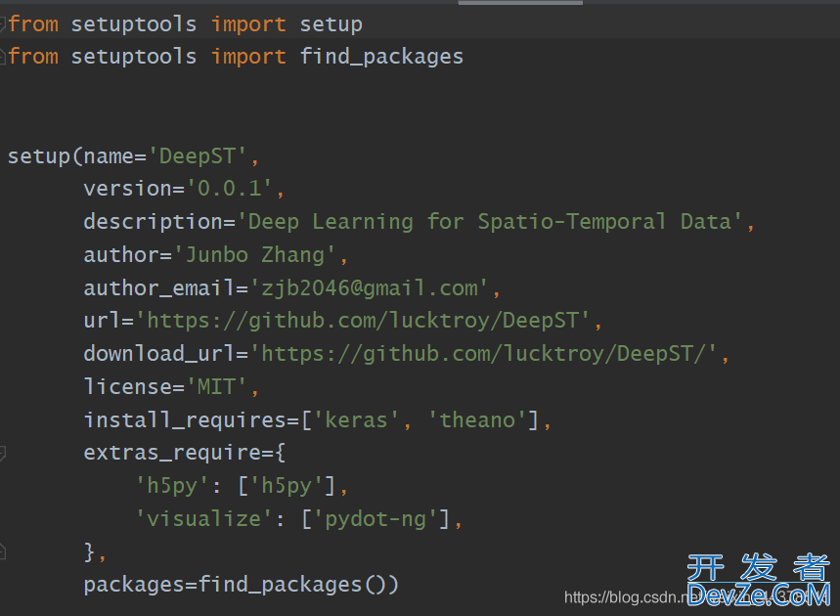Viewport: 840px width, 616px height.
Task: Click the version string '0.0.1'
Action: tap(229, 189)
